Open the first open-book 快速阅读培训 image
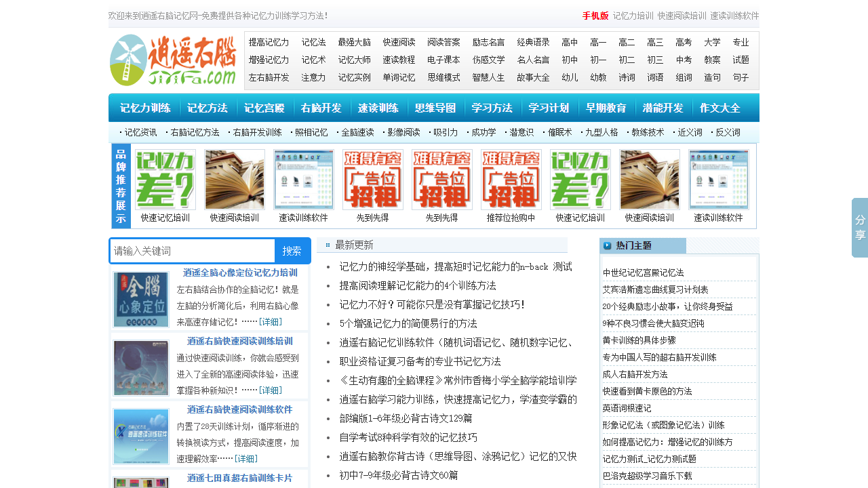 [x=235, y=180]
